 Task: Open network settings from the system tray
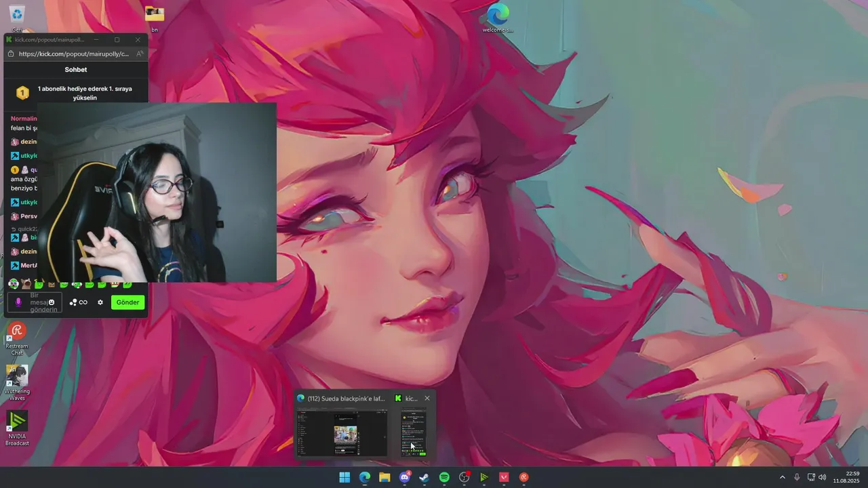[811, 477]
